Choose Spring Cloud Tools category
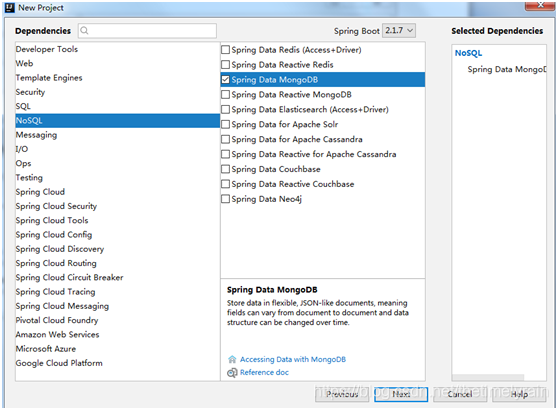This screenshot has width=558, height=410. [x=117, y=220]
